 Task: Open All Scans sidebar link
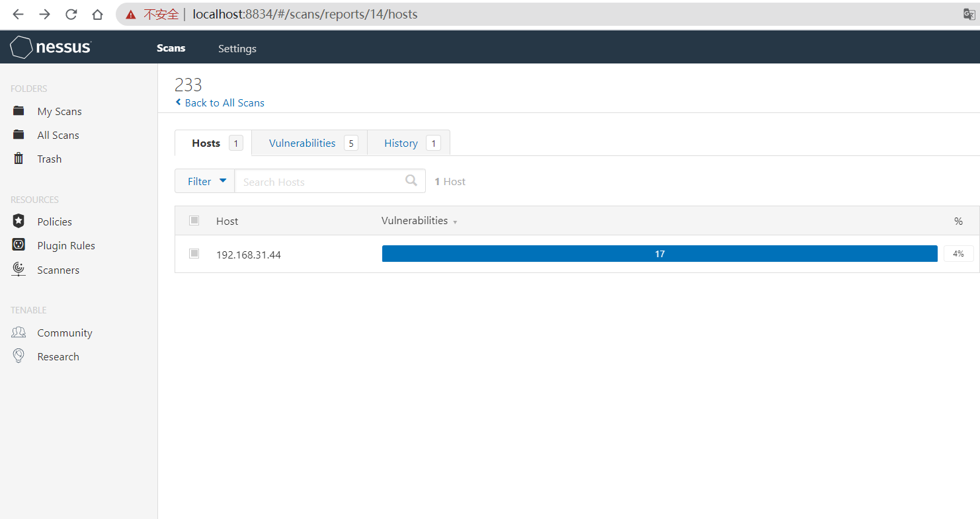(x=58, y=135)
